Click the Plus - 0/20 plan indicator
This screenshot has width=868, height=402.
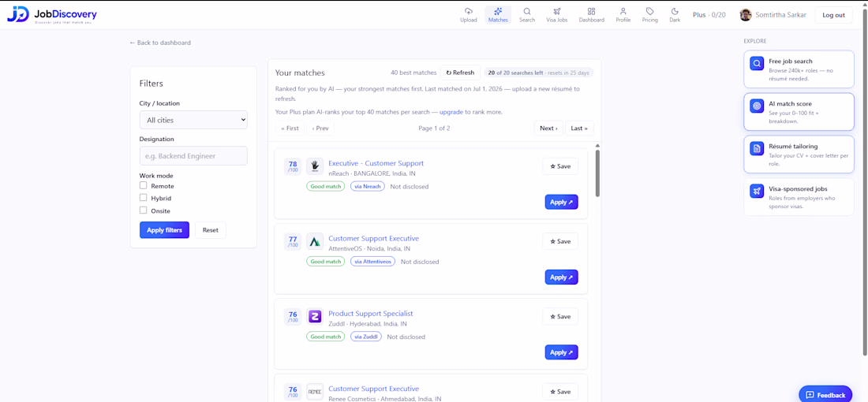(709, 15)
